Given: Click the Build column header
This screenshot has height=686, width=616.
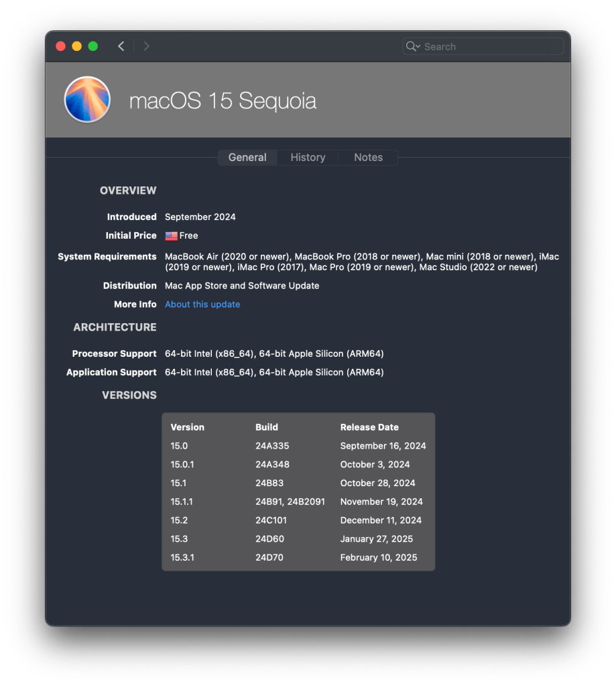Looking at the screenshot, I should [267, 427].
